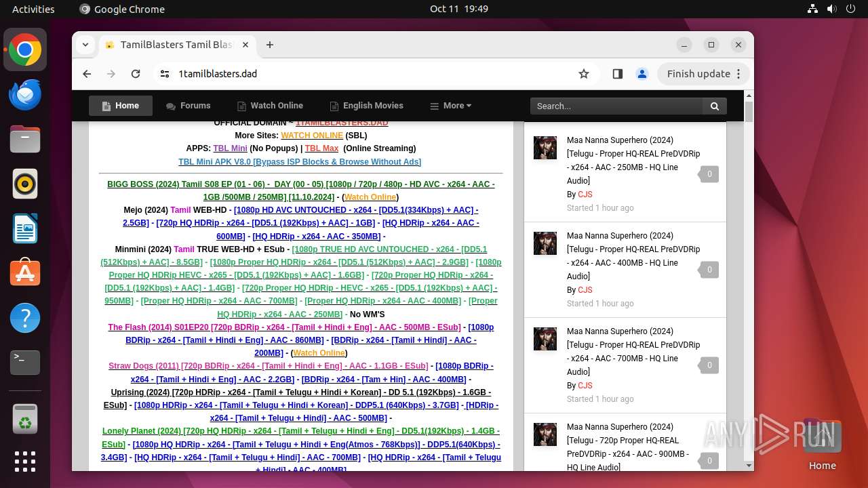Toggle the browser side panel

click(x=617, y=74)
